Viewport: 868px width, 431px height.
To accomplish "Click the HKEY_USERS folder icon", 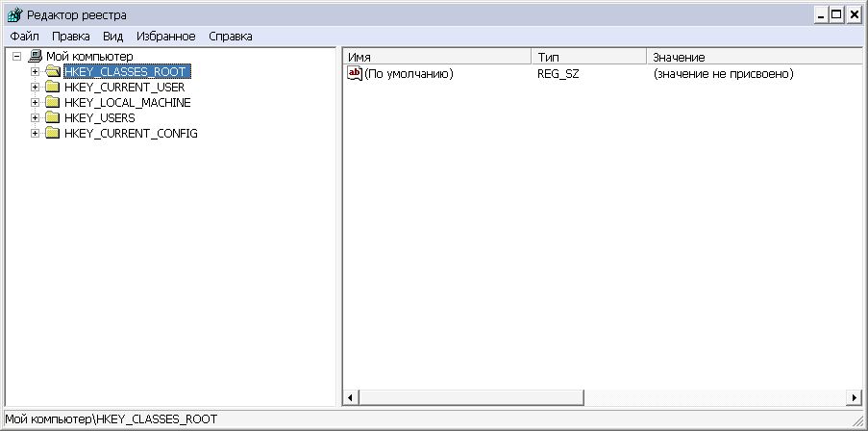I will coord(53,118).
